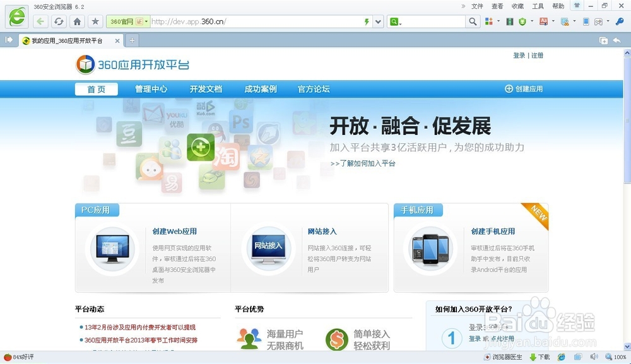Open news 360应用开放平台2013年春节工作时间安排
Viewport: 631px width, 364px height.
coord(141,340)
